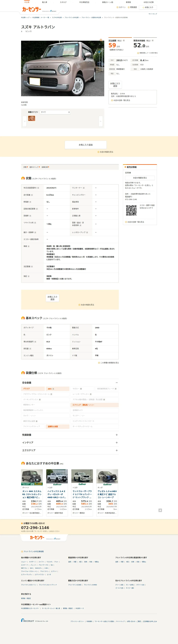Jump to 状態 section via anchor
This screenshot has height=644, width=178.
pyautogui.click(x=26, y=167)
